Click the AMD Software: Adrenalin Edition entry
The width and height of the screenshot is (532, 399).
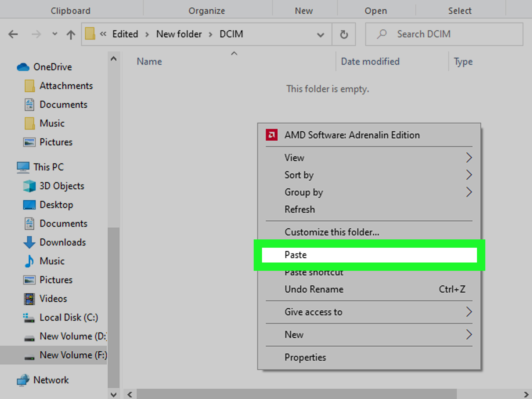[352, 135]
